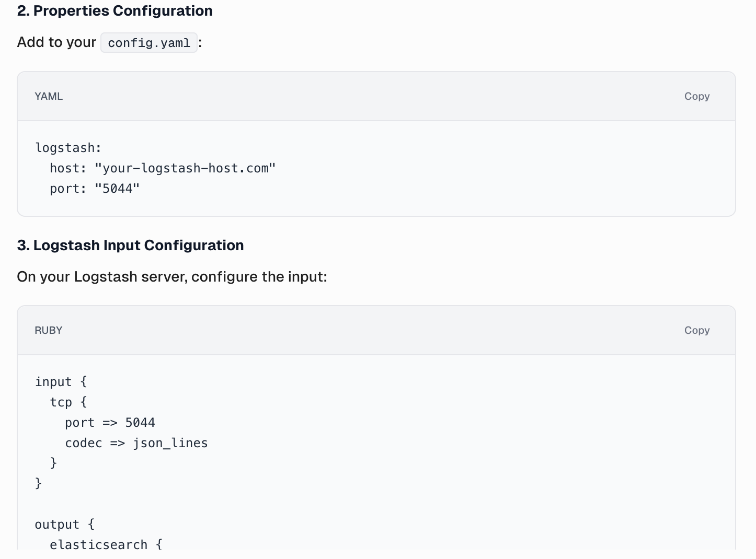Click the Logstash Input Configuration heading
Image resolution: width=756 pixels, height=559 pixels.
click(130, 245)
